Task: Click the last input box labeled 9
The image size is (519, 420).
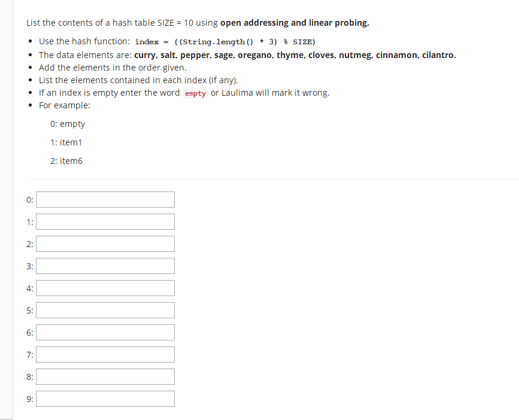Action: pyautogui.click(x=105, y=398)
